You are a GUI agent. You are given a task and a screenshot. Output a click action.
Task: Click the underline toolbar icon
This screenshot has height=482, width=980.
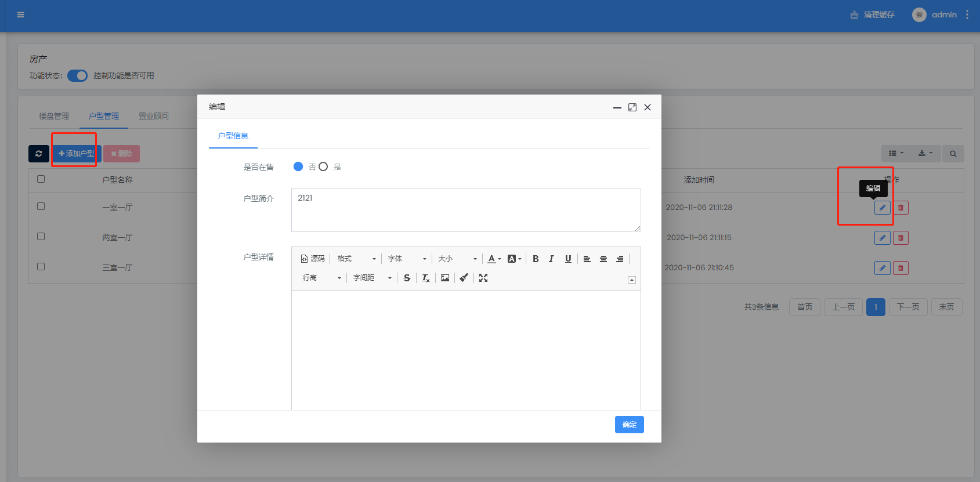(568, 259)
